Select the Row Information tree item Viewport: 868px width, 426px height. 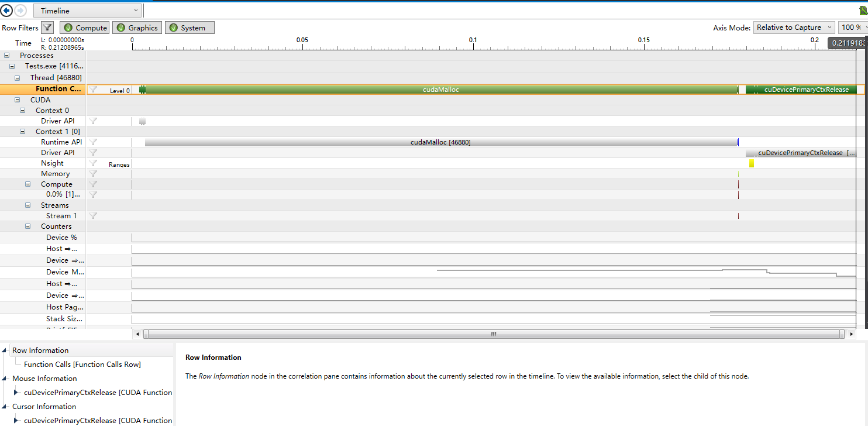pos(40,351)
